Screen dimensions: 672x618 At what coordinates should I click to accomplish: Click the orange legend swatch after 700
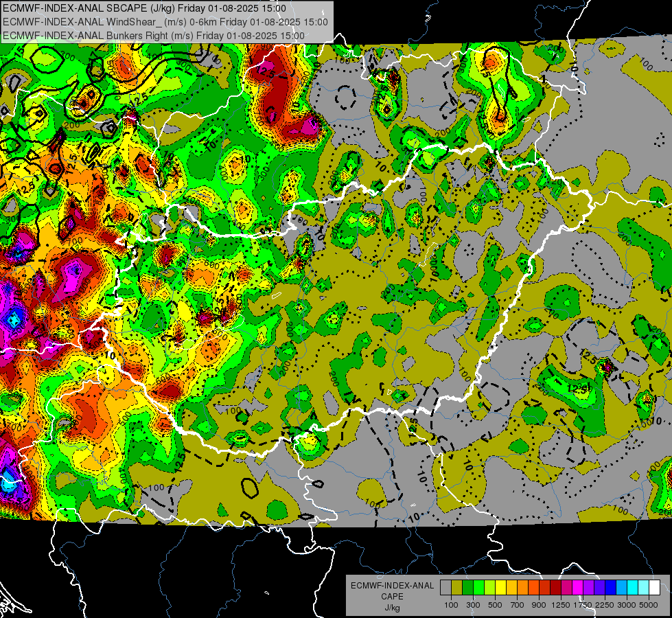[x=523, y=587]
